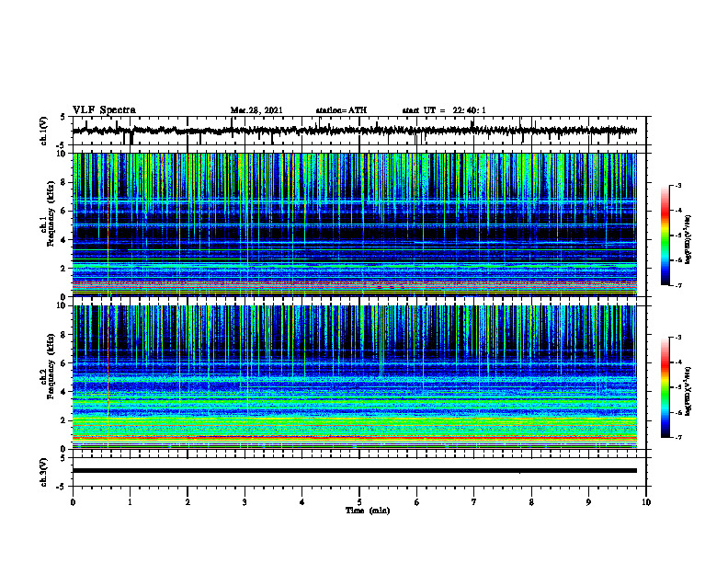The image size is (728, 563).
Task: Click the "VLF Spectra" plot title
Action: pos(104,110)
